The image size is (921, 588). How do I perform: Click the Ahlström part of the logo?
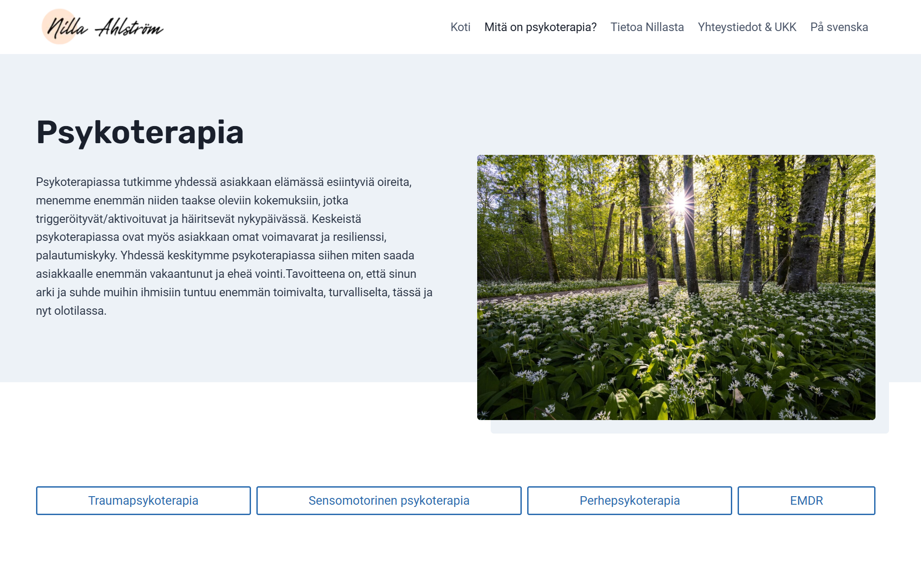pyautogui.click(x=130, y=28)
